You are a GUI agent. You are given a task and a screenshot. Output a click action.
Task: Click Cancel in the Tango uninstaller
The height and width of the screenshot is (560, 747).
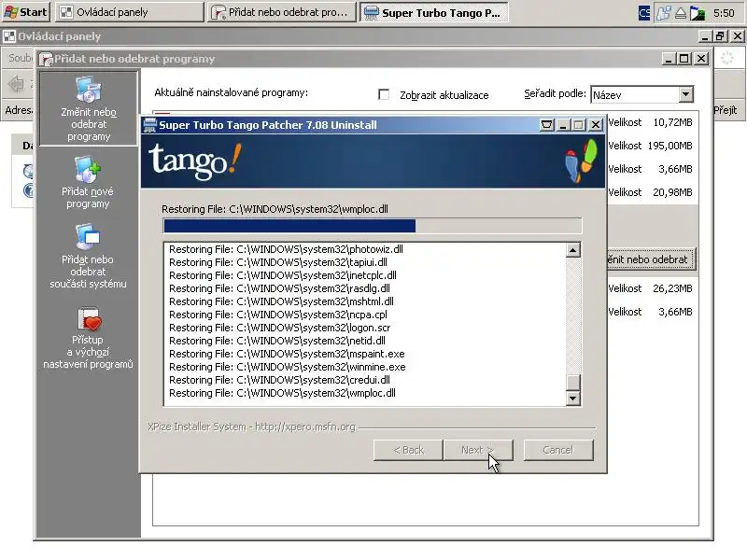pos(558,450)
